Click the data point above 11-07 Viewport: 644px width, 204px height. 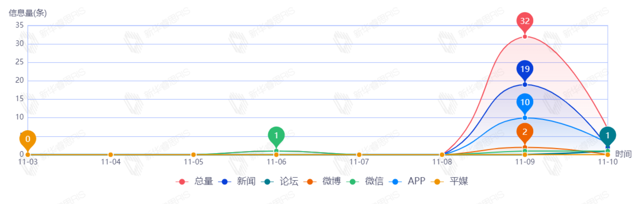click(x=359, y=155)
